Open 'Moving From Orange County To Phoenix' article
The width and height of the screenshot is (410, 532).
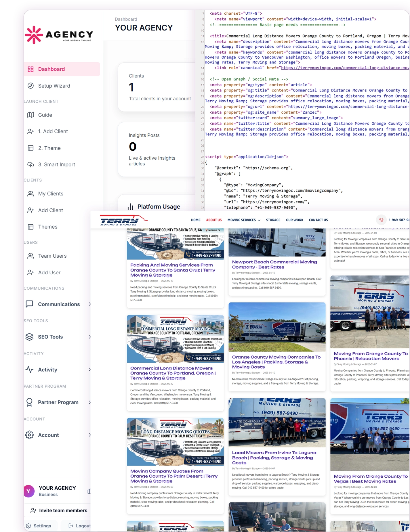coord(371,356)
